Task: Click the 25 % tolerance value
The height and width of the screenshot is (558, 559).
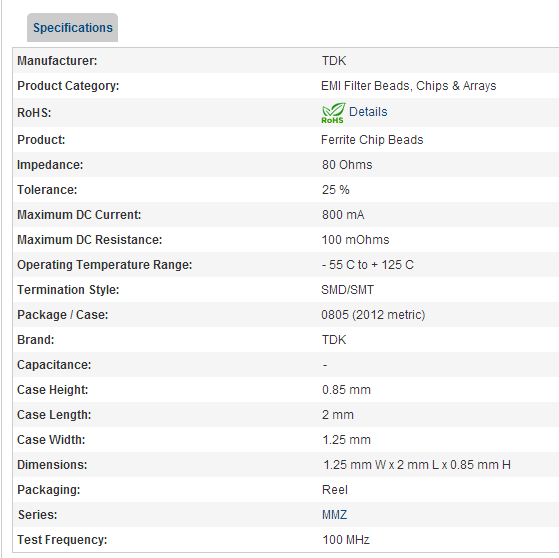Action: click(x=335, y=190)
